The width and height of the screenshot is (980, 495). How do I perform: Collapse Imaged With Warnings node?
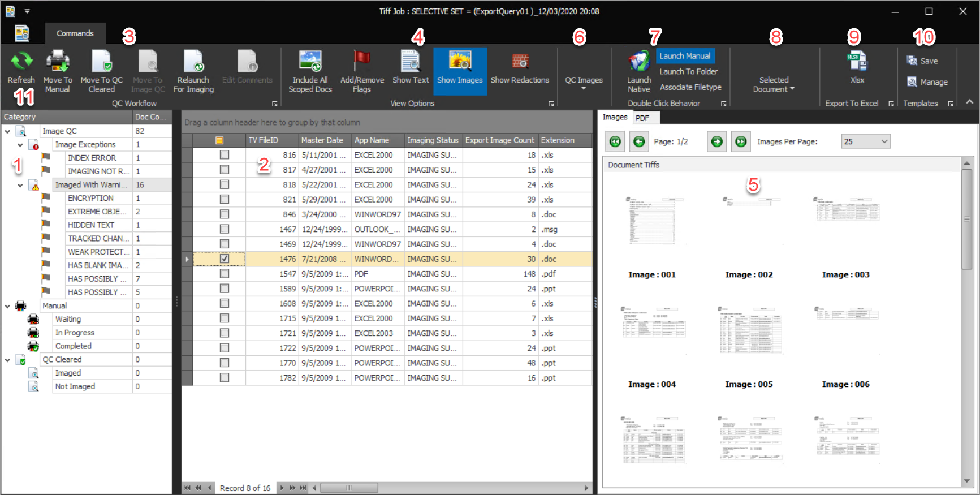click(20, 185)
